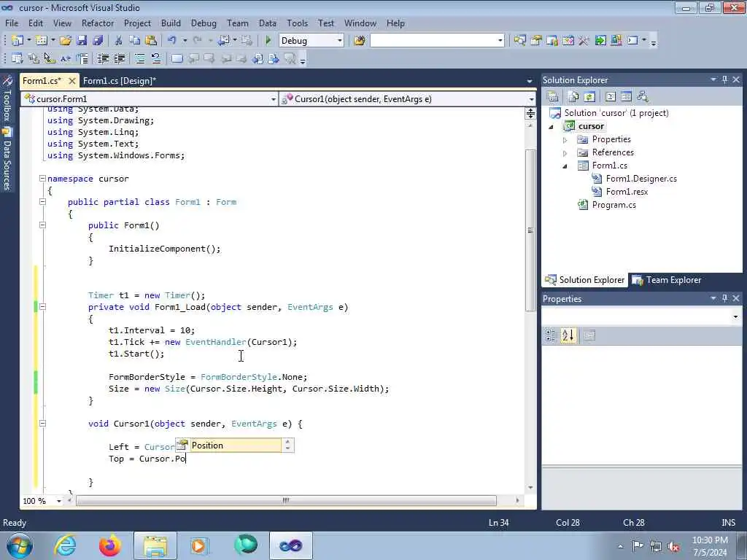
Task: Open the Tools menu
Action: pyautogui.click(x=298, y=23)
